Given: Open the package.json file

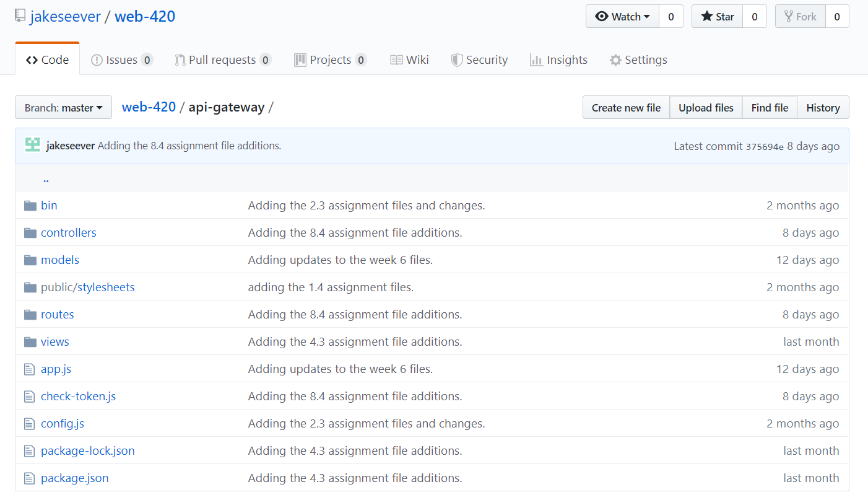Looking at the screenshot, I should coord(75,478).
